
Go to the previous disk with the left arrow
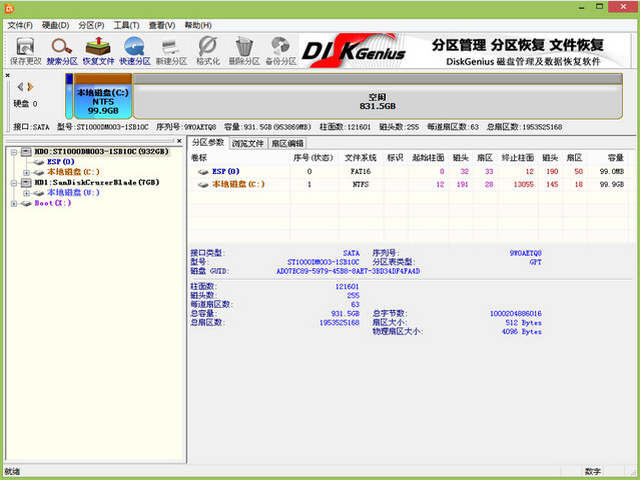point(19,87)
